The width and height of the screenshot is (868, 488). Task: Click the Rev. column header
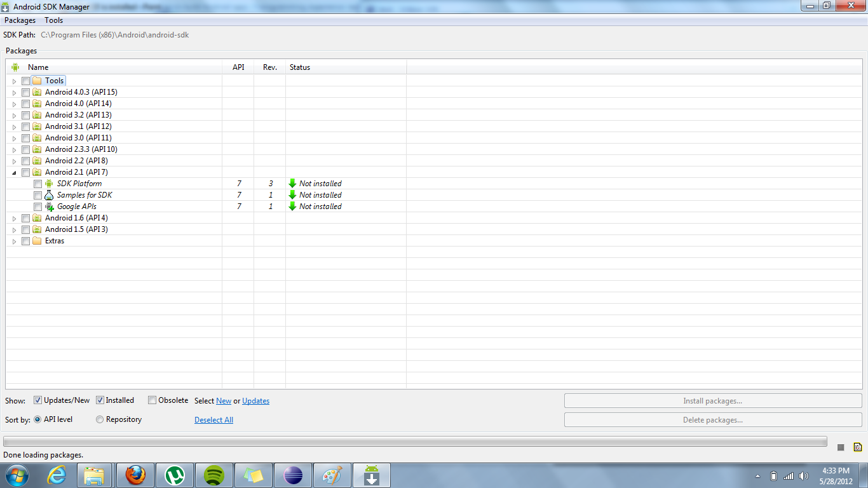pos(270,67)
